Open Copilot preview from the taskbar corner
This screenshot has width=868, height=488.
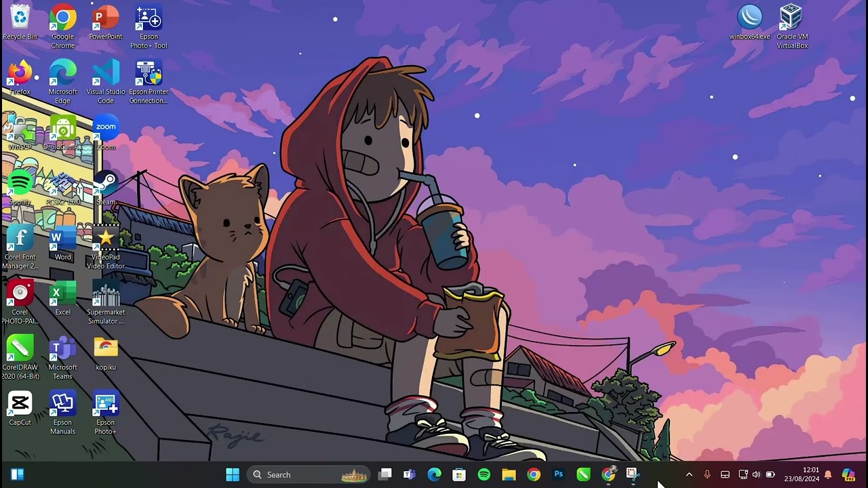848,474
